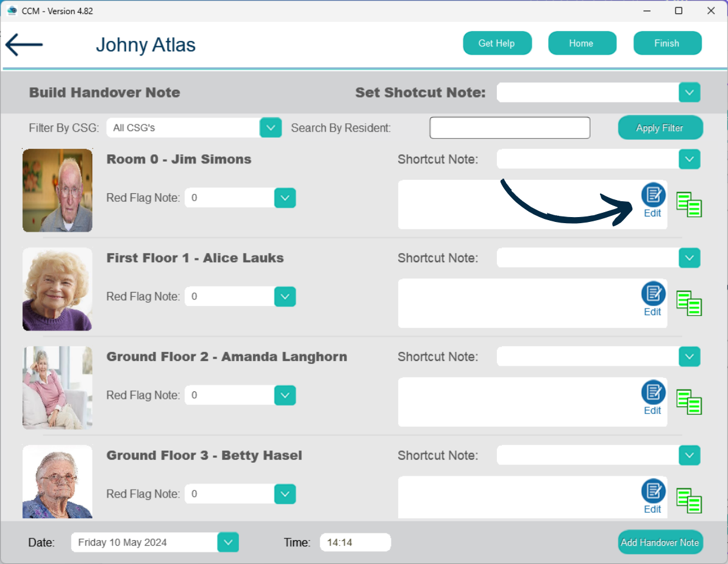Maximize the CCM window

(679, 11)
